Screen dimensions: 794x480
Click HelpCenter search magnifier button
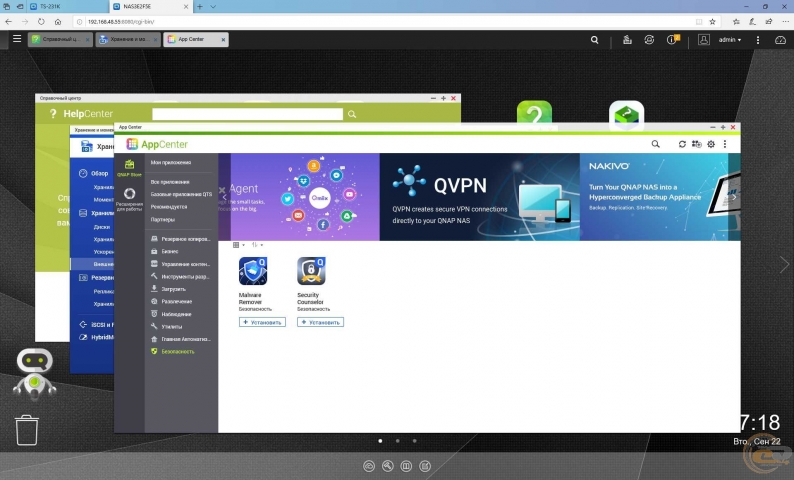tap(352, 114)
